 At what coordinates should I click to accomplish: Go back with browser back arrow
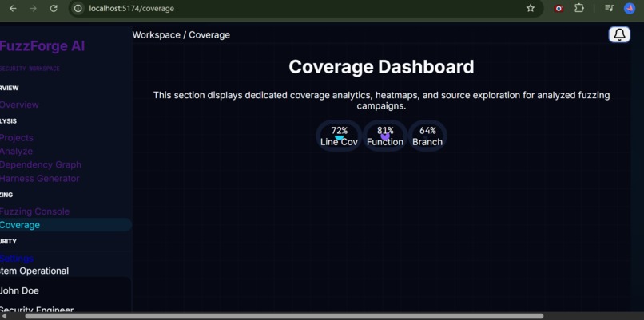coord(13,8)
